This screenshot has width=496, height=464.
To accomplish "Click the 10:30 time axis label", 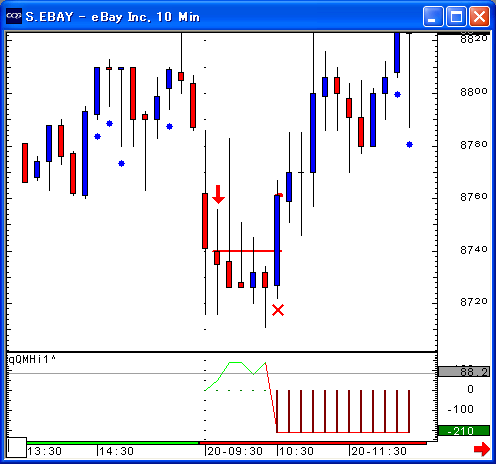I will 297,451.
